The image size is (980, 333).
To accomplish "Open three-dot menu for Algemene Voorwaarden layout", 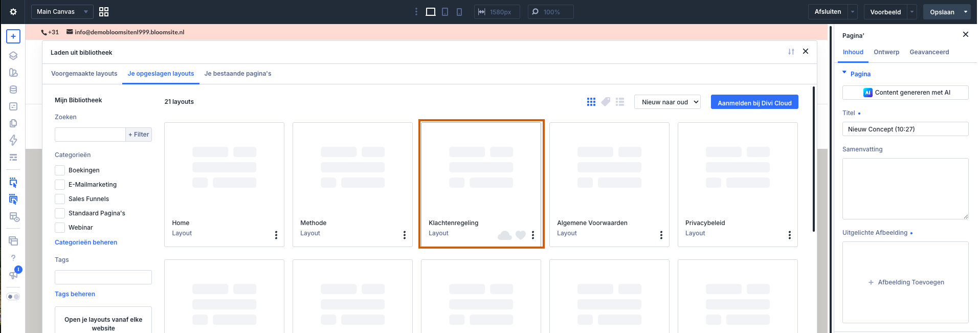I will 661,235.
